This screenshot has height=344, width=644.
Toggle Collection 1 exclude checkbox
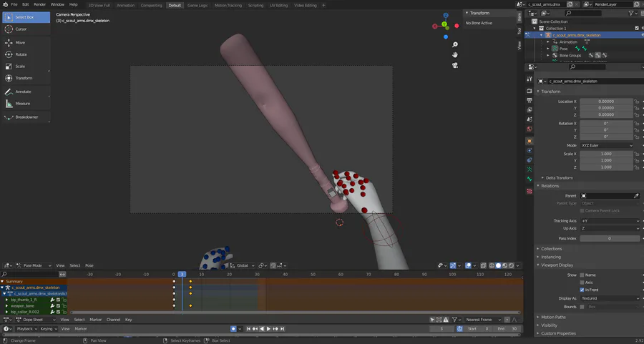[x=637, y=29]
